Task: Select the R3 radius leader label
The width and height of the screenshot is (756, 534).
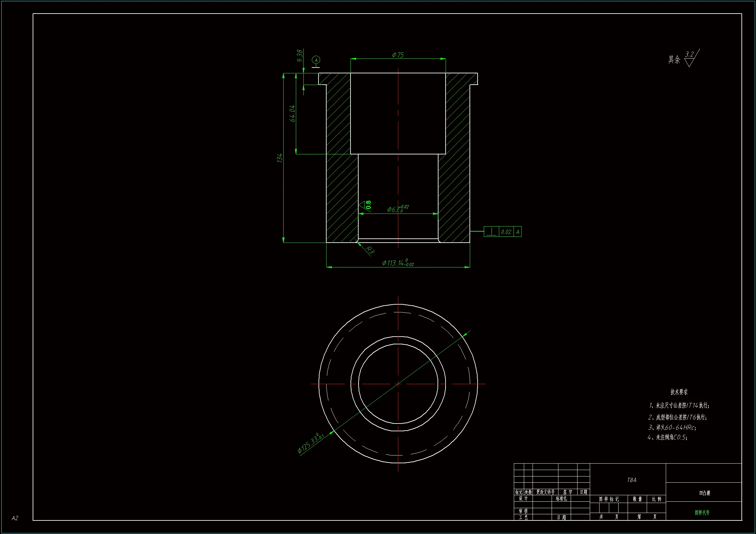Action: 370,250
